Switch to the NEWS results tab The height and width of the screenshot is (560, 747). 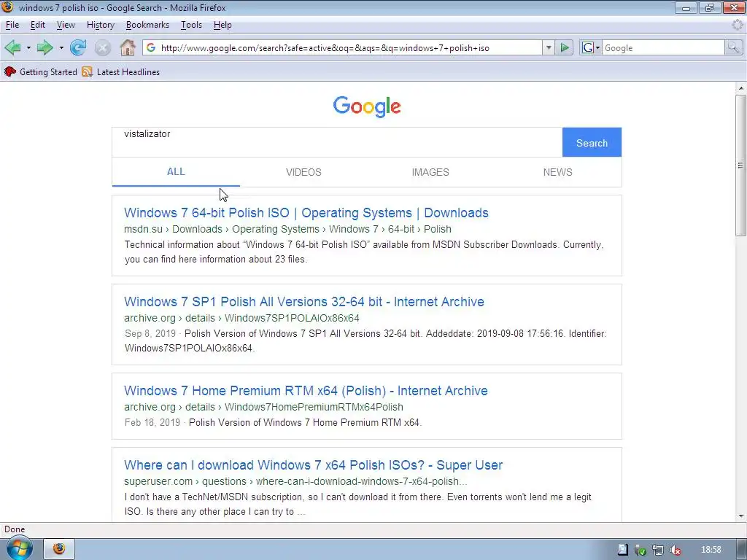tap(558, 172)
